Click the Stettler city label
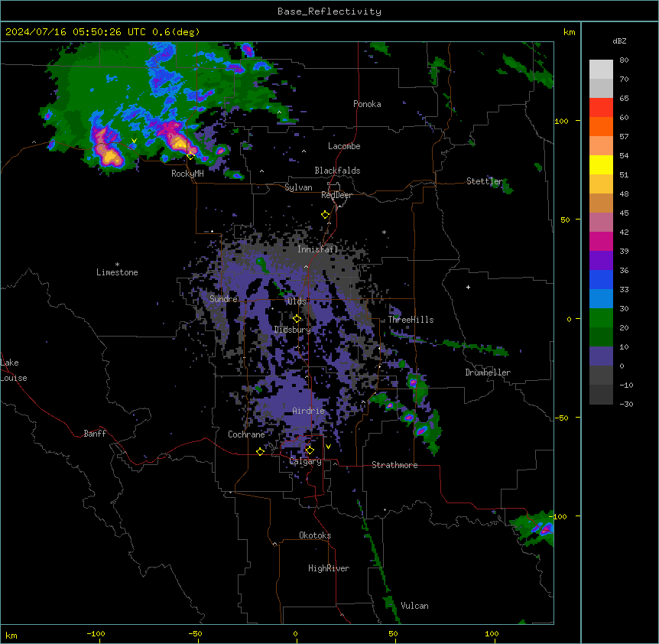 (484, 181)
